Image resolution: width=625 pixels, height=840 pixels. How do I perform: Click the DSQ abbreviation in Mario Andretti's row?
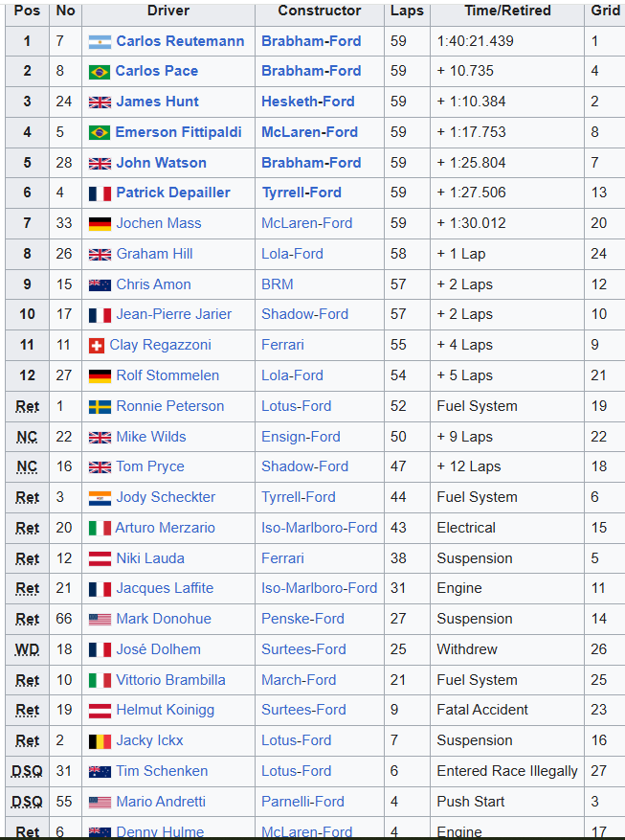[x=28, y=802]
